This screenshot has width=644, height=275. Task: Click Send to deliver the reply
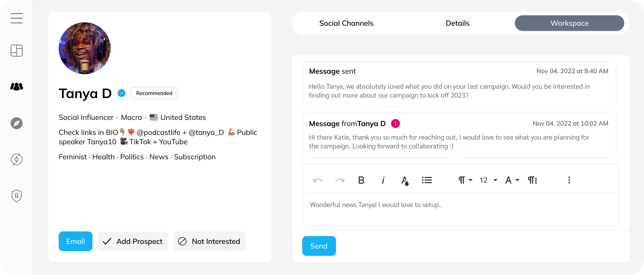coord(319,246)
